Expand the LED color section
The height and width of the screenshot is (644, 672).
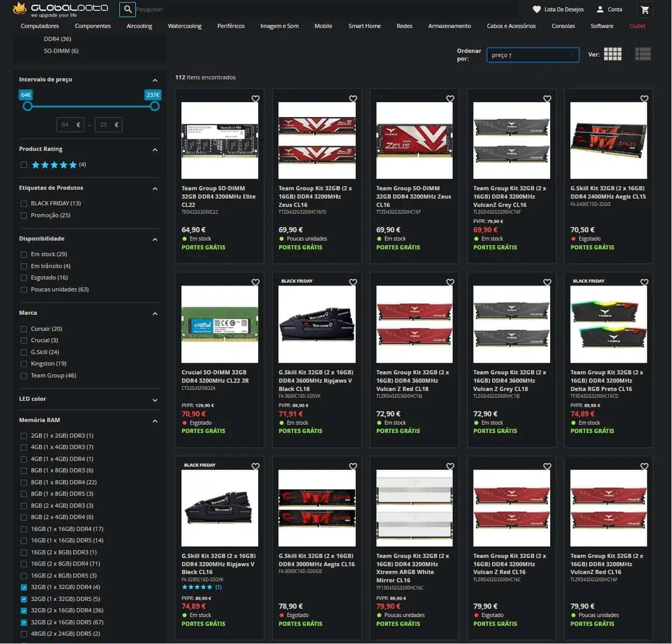[x=155, y=400]
